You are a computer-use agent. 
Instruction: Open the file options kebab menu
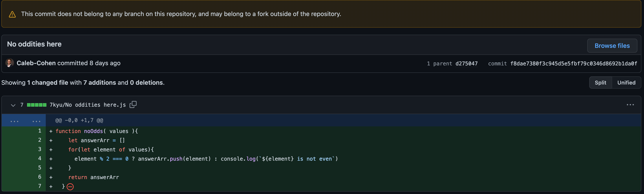(x=631, y=104)
